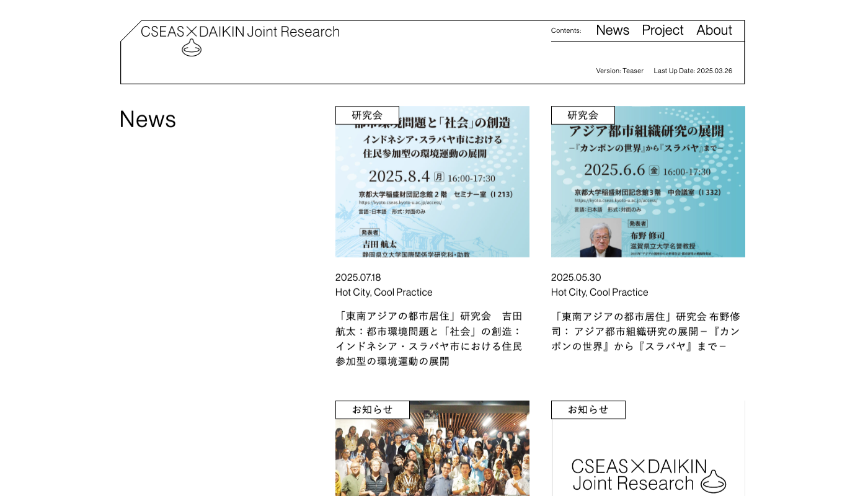868x496 pixels.
Task: Click the お知らせ tag on the group photo
Action: pos(372,410)
